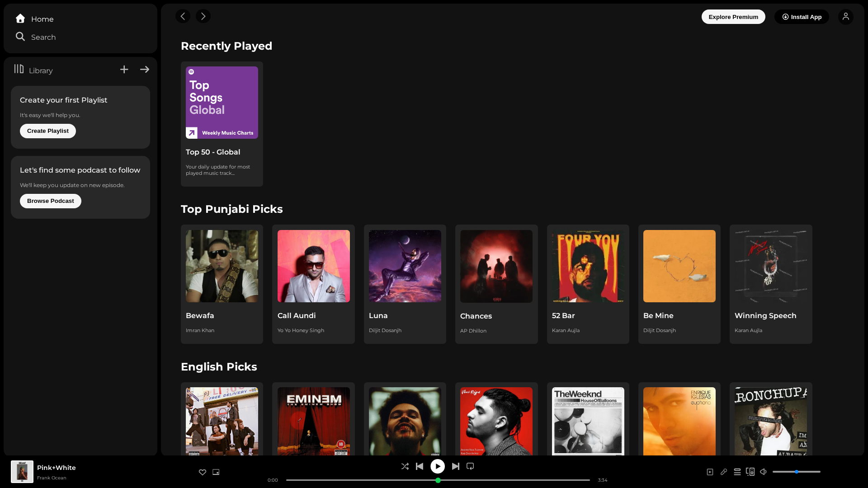Click the Pink+White song title
The width and height of the screenshot is (868, 488).
click(57, 468)
